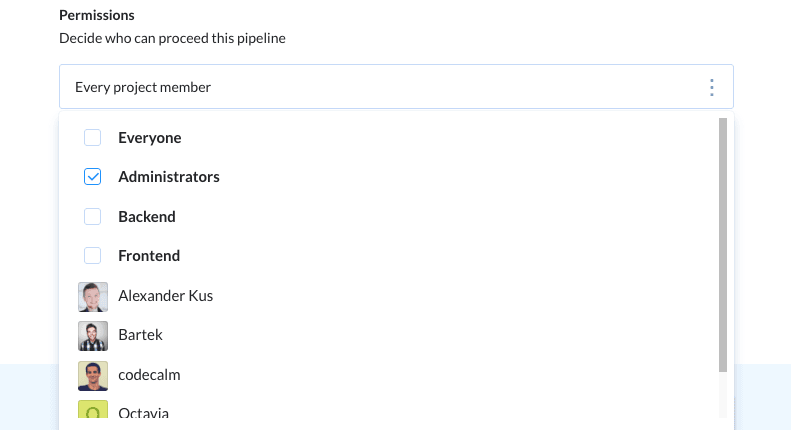Tick the Everyone checkbox
Image resolution: width=791 pixels, height=430 pixels.
[93, 138]
